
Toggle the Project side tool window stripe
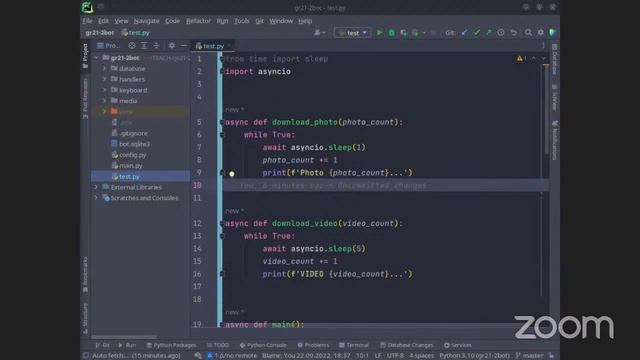85,56
